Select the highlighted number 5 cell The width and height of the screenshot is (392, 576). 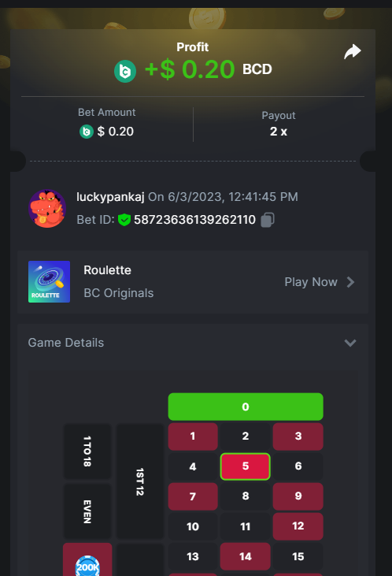pyautogui.click(x=245, y=466)
